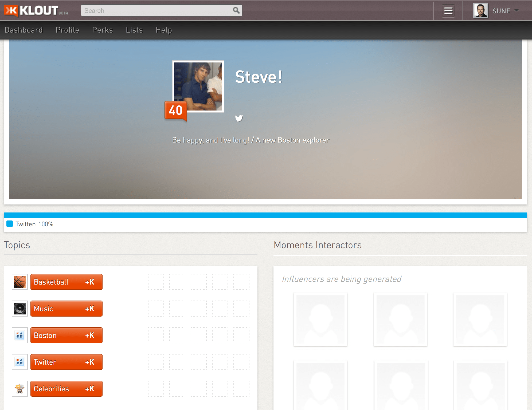Open the hamburger menu icon
This screenshot has height=410, width=532.
[448, 11]
